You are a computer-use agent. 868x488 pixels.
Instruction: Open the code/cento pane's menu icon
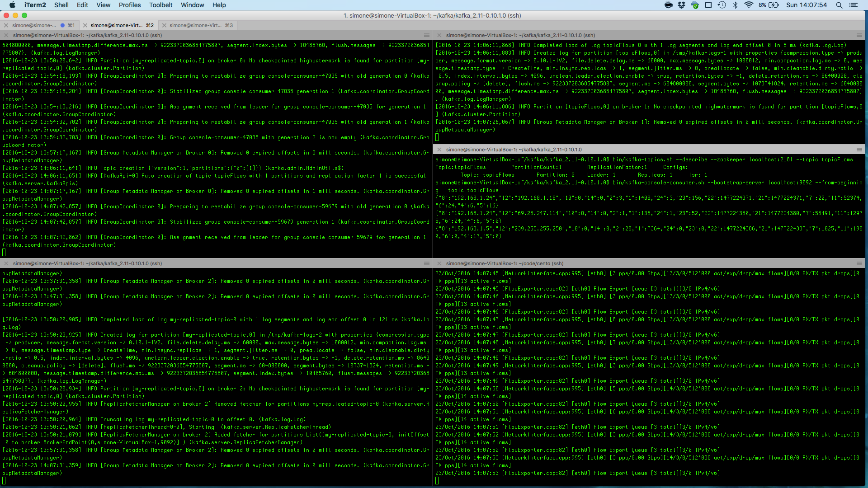pyautogui.click(x=859, y=263)
